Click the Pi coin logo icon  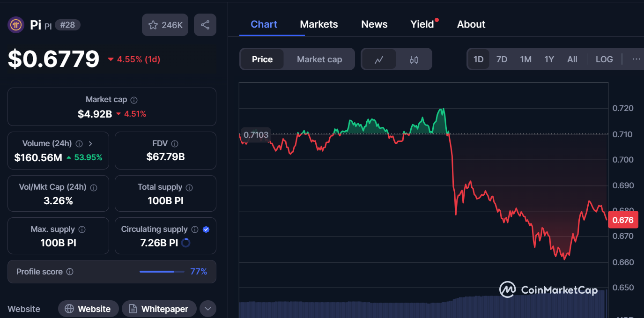tap(16, 25)
